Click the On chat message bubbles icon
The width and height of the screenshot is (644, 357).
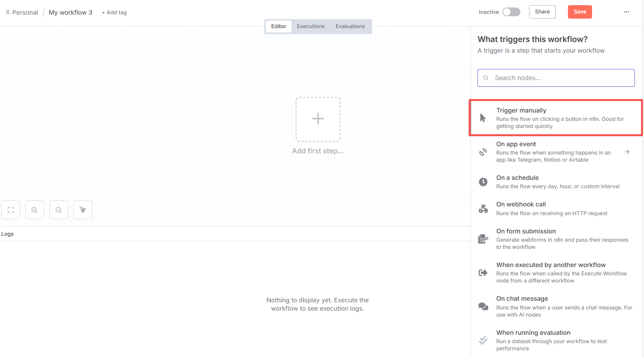(x=483, y=306)
